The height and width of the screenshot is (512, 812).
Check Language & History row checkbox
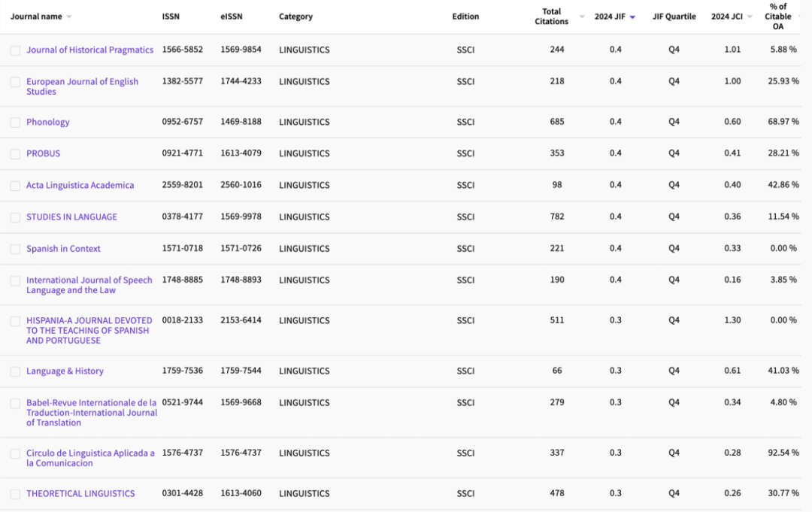tap(16, 371)
